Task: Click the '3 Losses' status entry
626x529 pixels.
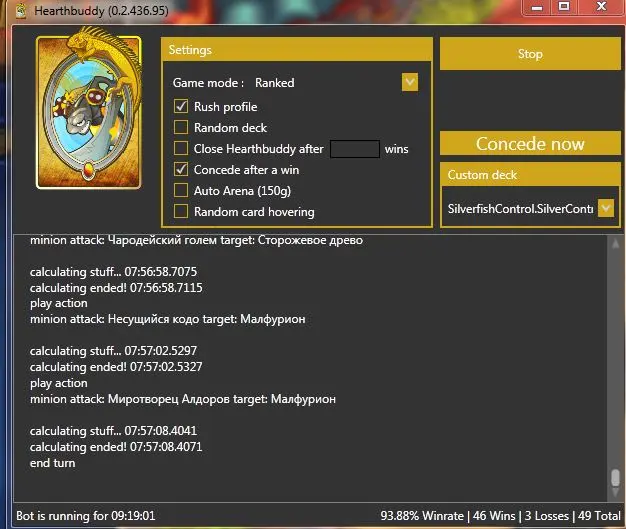Action: 547,515
